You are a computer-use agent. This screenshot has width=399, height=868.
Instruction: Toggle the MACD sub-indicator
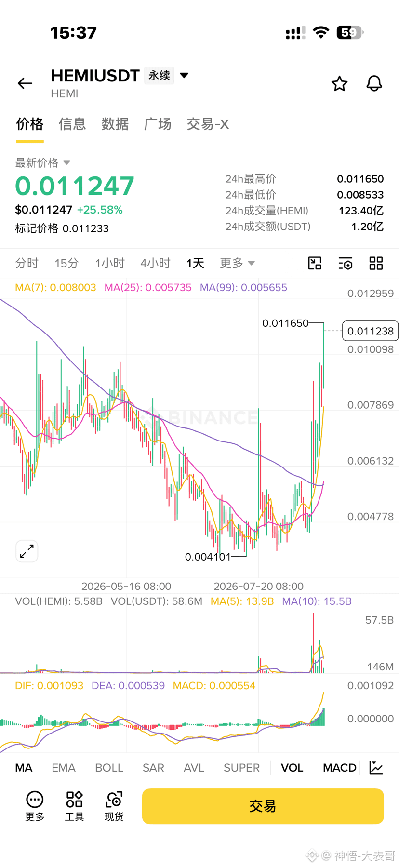tap(340, 768)
